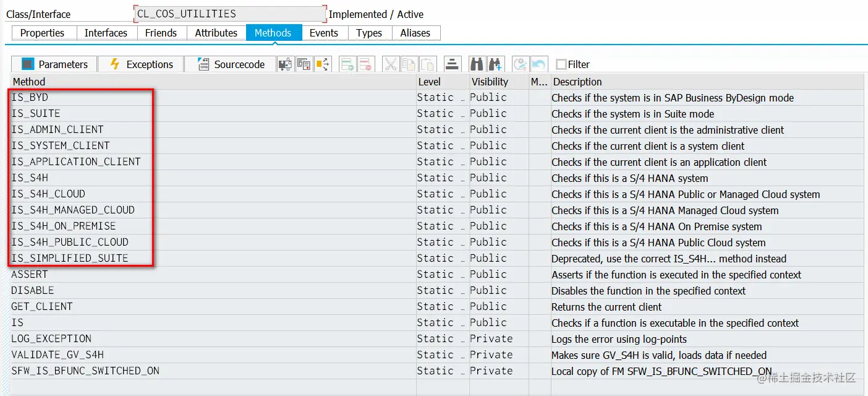Click the Delete Row icon
This screenshot has height=396, width=868.
tap(365, 64)
